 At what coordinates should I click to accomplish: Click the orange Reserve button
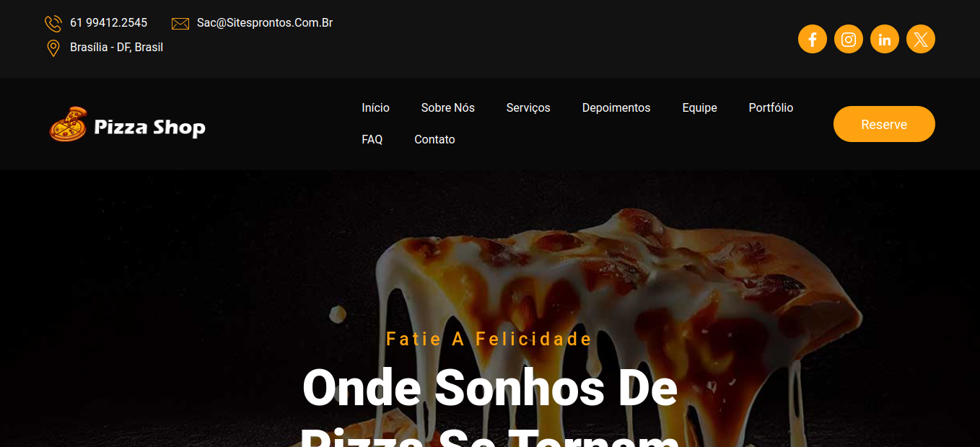(x=884, y=124)
